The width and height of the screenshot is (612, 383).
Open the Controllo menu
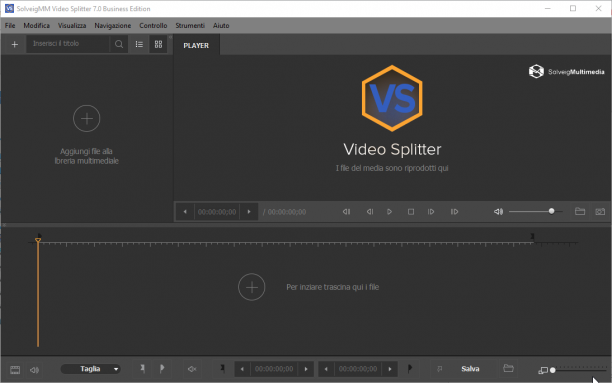(153, 26)
